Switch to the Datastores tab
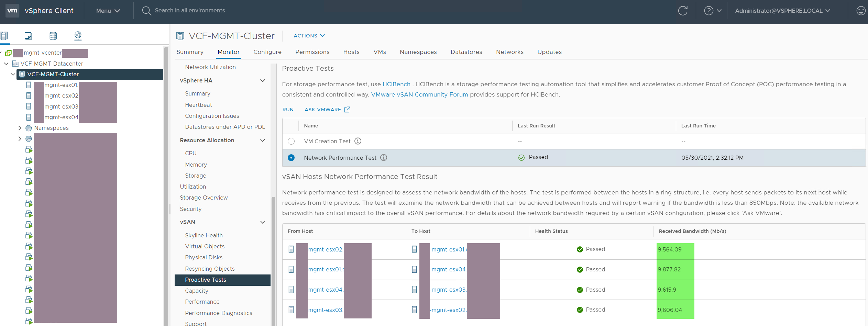Screen dimensions: 868x326 click(x=466, y=52)
